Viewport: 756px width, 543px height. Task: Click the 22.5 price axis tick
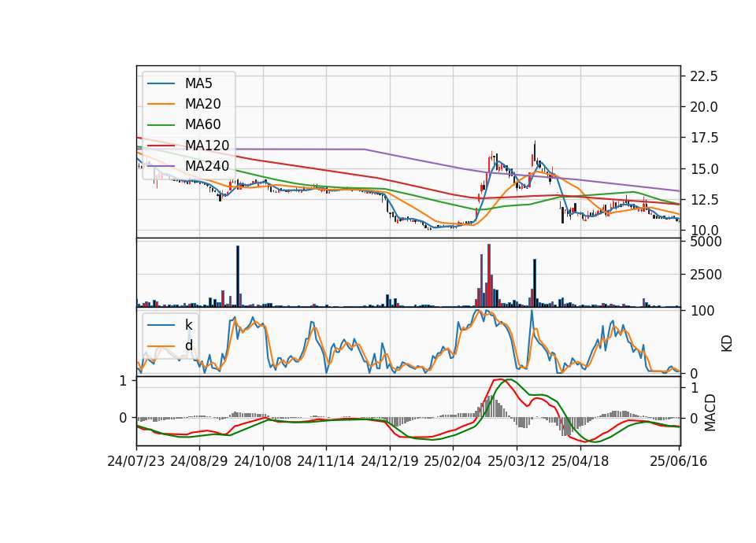pyautogui.click(x=704, y=76)
